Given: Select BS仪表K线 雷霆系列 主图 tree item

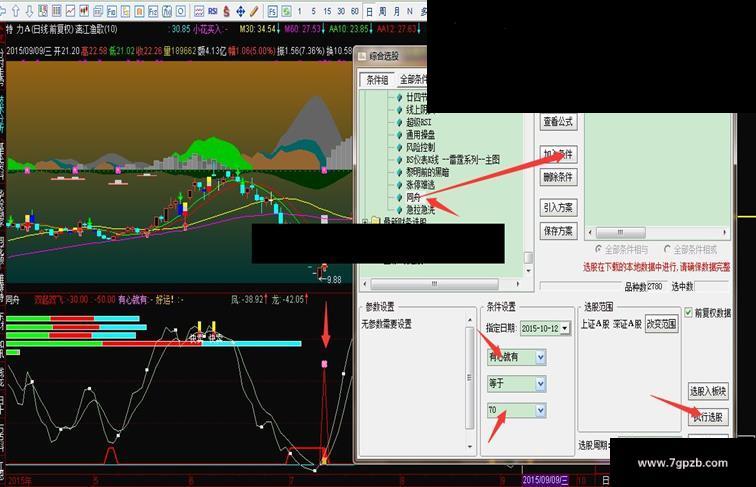Looking at the screenshot, I should pos(453,160).
